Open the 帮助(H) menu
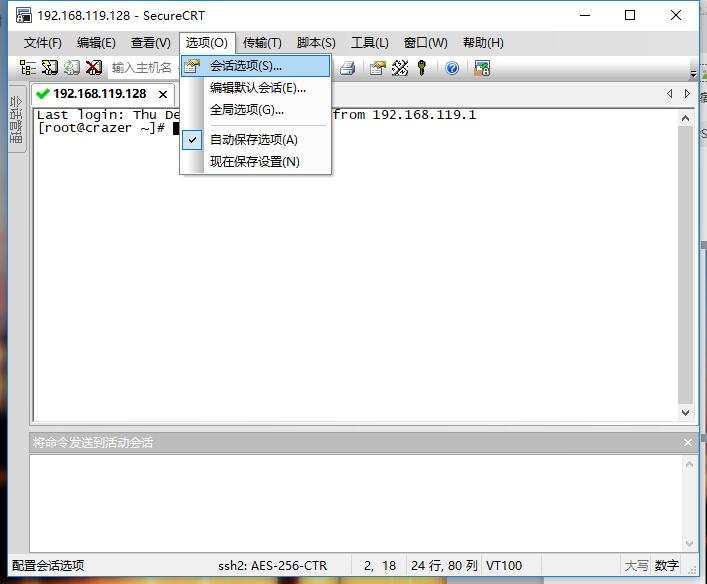 coord(483,43)
